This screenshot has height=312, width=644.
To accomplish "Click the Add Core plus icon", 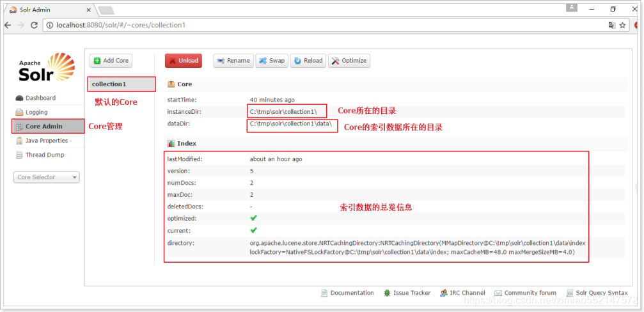I will point(97,61).
